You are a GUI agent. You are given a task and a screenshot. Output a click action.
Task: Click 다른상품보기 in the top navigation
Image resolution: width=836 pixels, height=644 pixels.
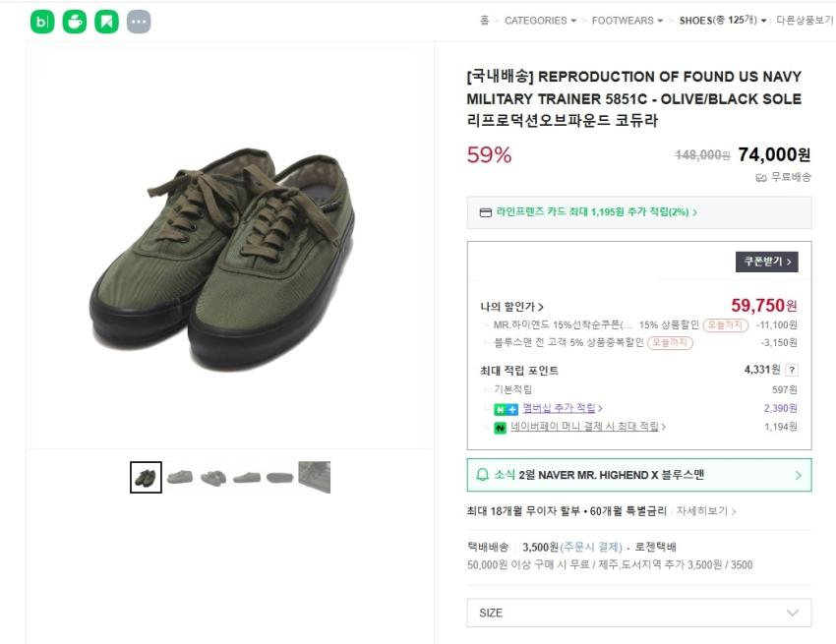tap(804, 21)
